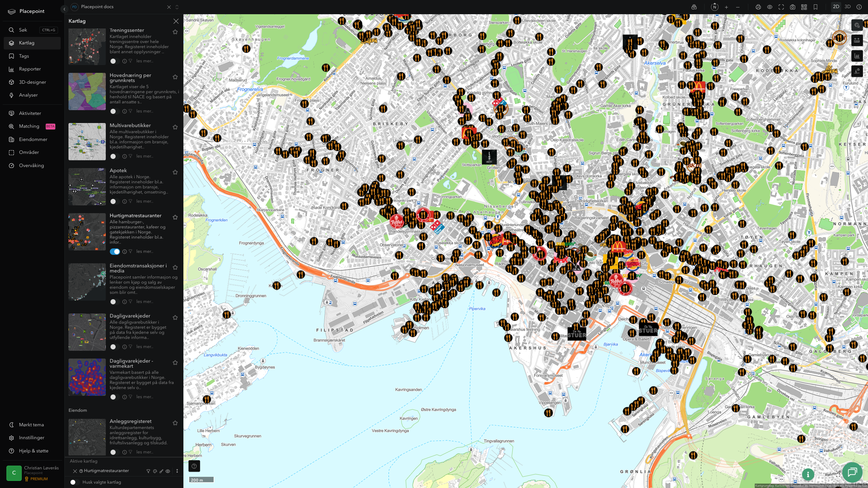Open the basemap selector icon in top toolbar
The image size is (868, 488).
tap(694, 7)
